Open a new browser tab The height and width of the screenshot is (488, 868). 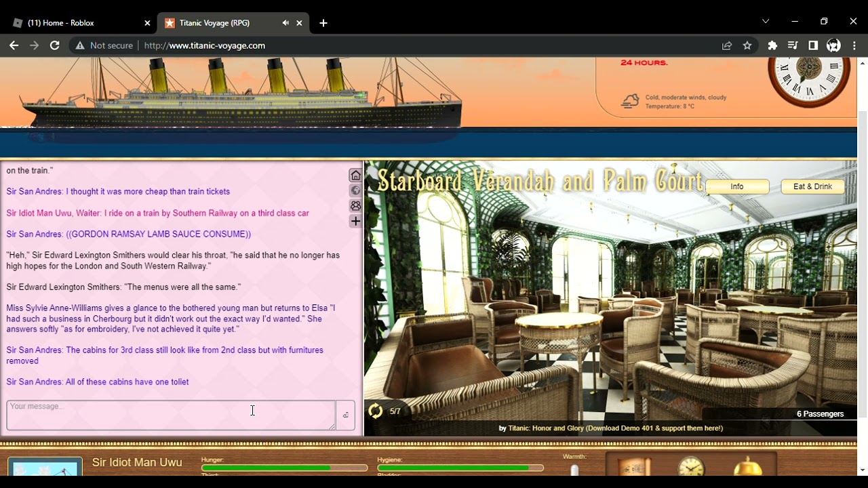[x=323, y=23]
